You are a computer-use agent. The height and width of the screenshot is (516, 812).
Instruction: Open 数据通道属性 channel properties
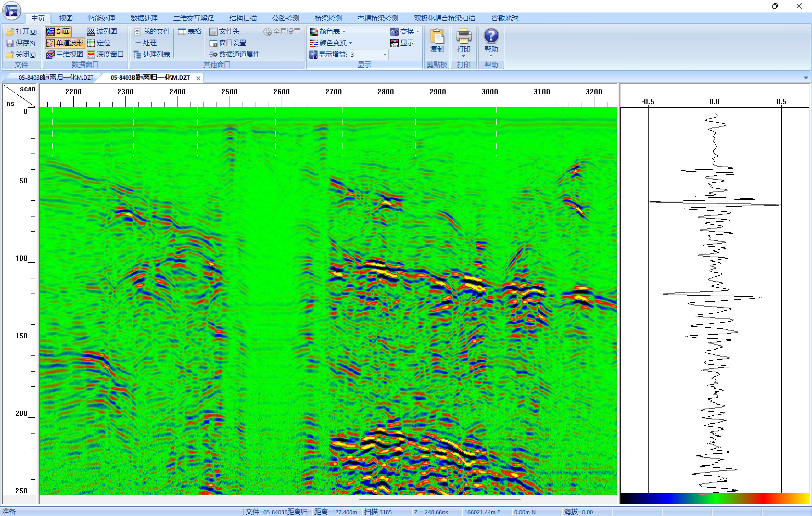click(x=235, y=54)
